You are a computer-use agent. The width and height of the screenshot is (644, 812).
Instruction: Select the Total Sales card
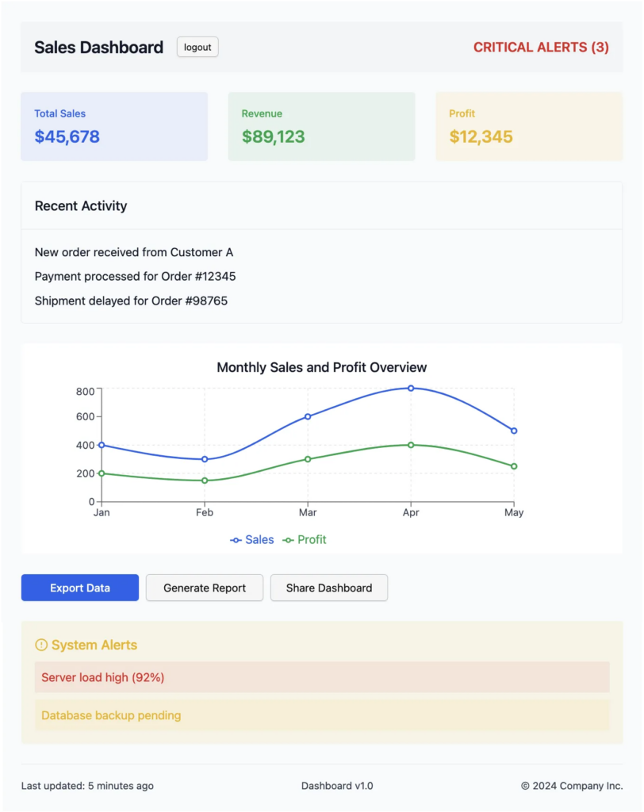point(114,126)
